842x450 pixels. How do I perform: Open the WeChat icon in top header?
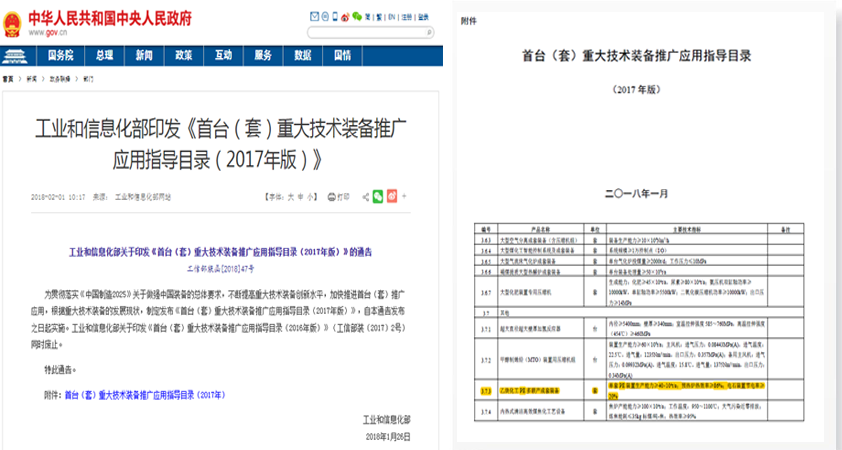(x=359, y=17)
